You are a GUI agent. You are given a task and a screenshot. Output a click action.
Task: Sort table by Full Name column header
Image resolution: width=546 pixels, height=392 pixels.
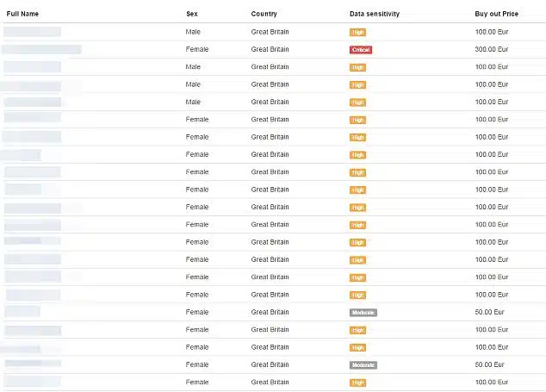22,14
